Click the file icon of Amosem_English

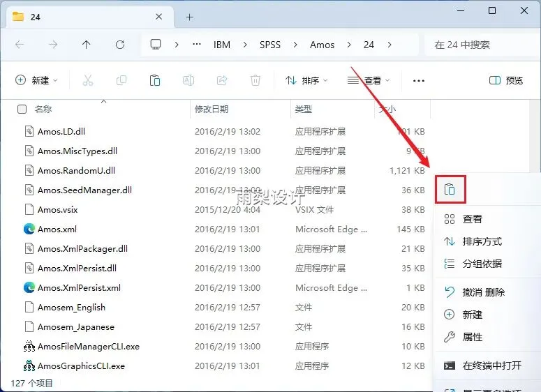[x=29, y=307]
